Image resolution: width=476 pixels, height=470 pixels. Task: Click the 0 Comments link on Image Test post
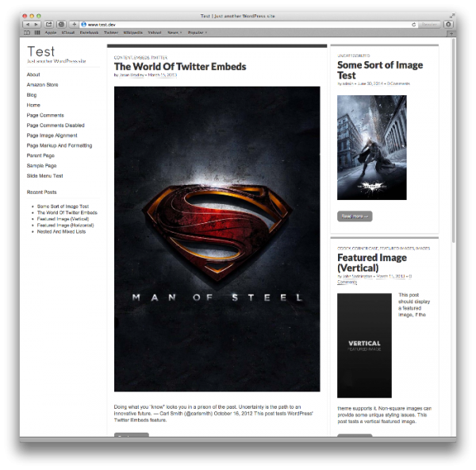[x=398, y=83]
